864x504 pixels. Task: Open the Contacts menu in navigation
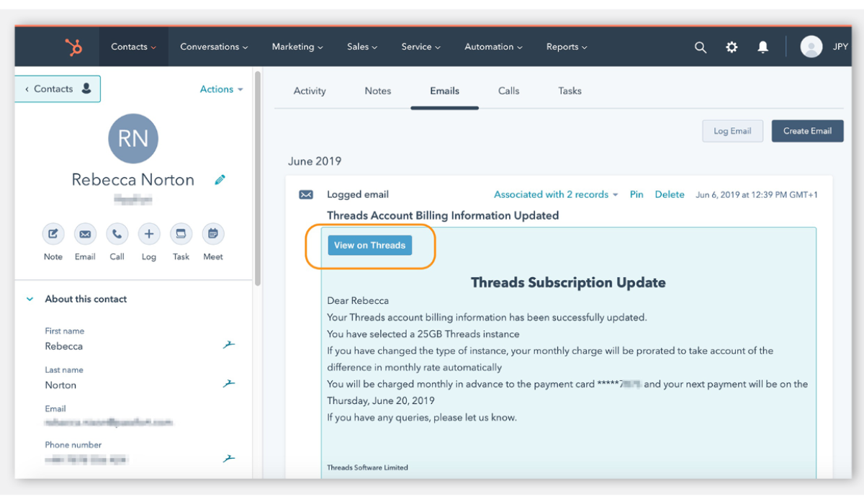pyautogui.click(x=134, y=47)
